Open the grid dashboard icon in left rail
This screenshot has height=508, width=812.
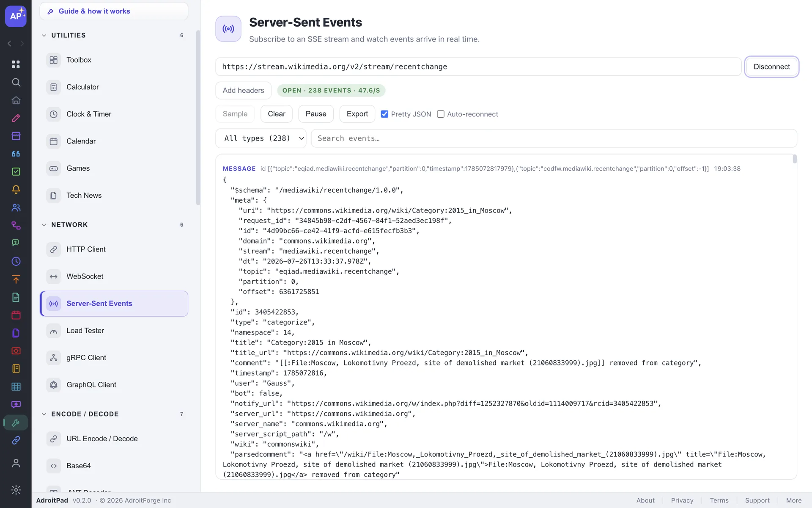click(16, 64)
